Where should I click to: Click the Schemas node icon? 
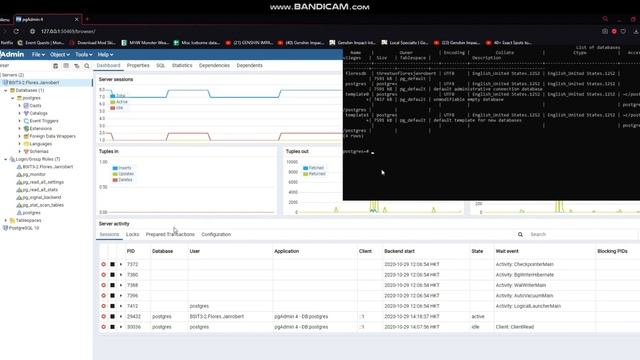tap(26, 151)
